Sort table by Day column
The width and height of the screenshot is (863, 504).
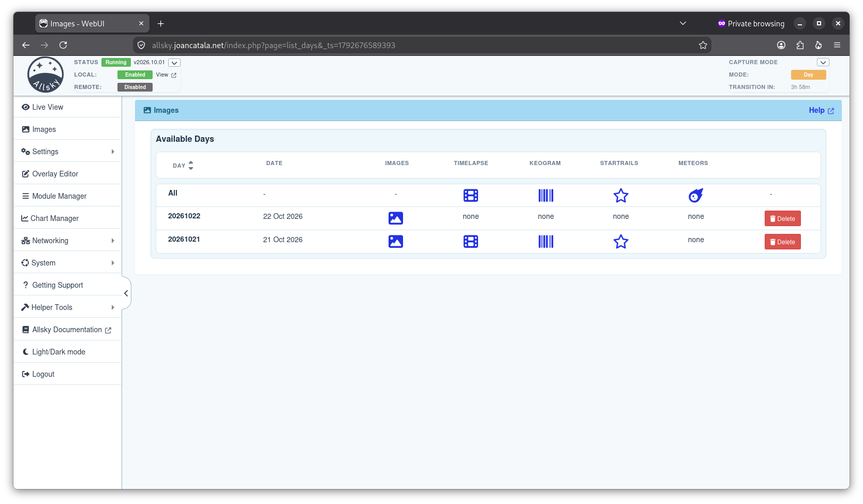click(183, 166)
